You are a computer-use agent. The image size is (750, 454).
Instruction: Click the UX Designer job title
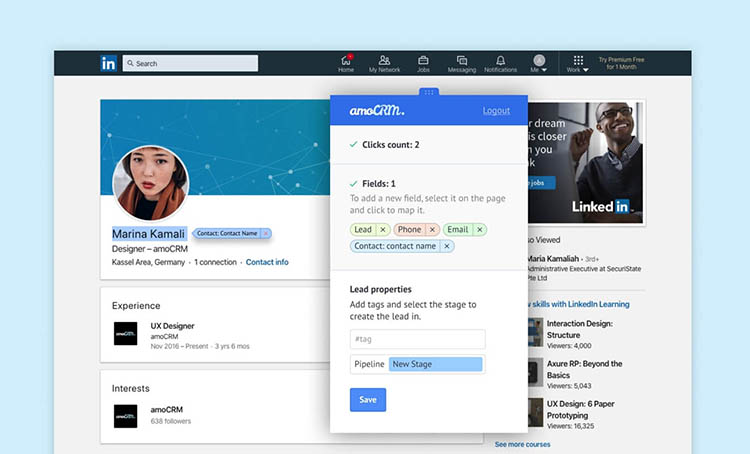pyautogui.click(x=172, y=326)
